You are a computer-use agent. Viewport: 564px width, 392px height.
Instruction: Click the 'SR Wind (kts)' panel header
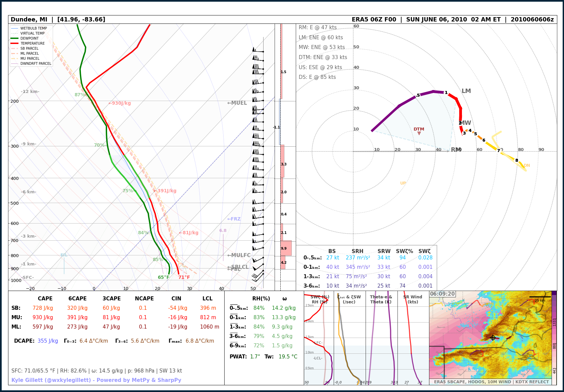point(413,299)
